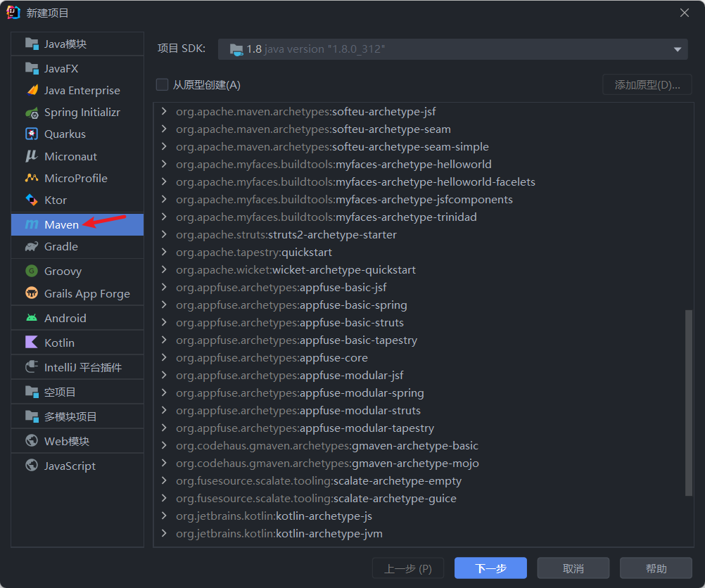Viewport: 705px width, 588px height.
Task: Select Java模块 project type
Action: [x=77, y=44]
